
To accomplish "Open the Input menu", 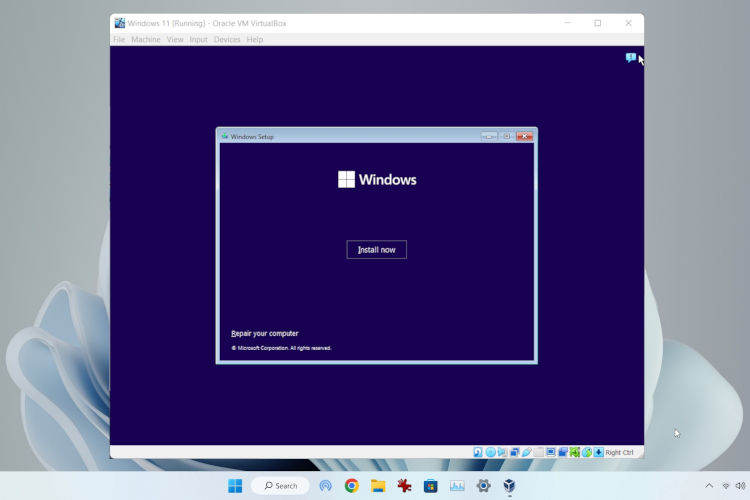I will pos(198,39).
